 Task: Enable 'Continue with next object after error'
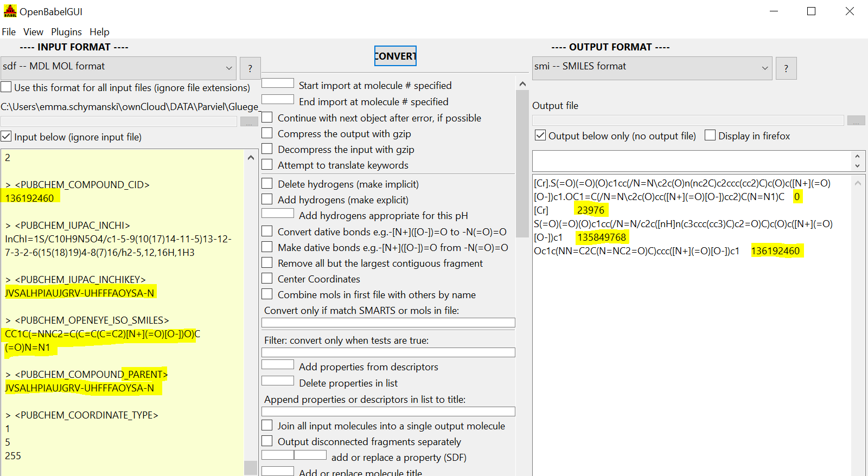click(267, 117)
